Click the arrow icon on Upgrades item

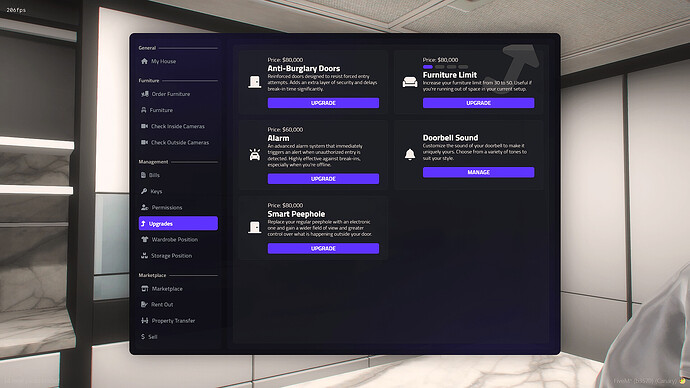pos(143,223)
